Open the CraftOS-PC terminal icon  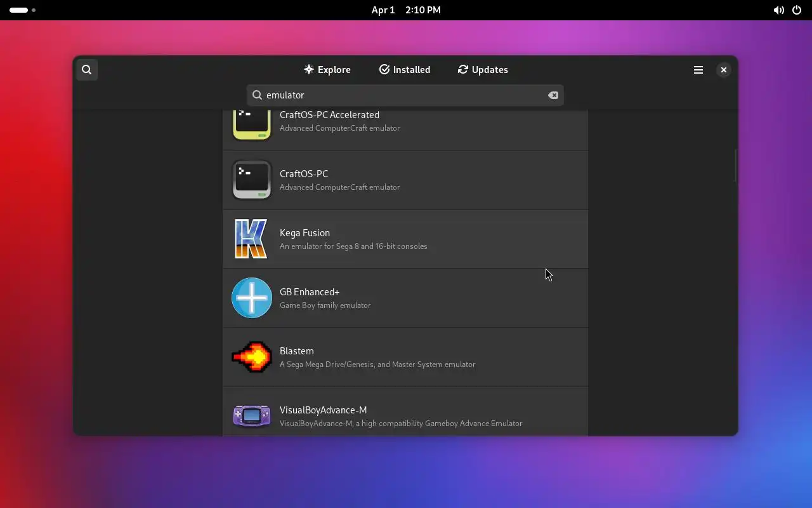(252, 180)
